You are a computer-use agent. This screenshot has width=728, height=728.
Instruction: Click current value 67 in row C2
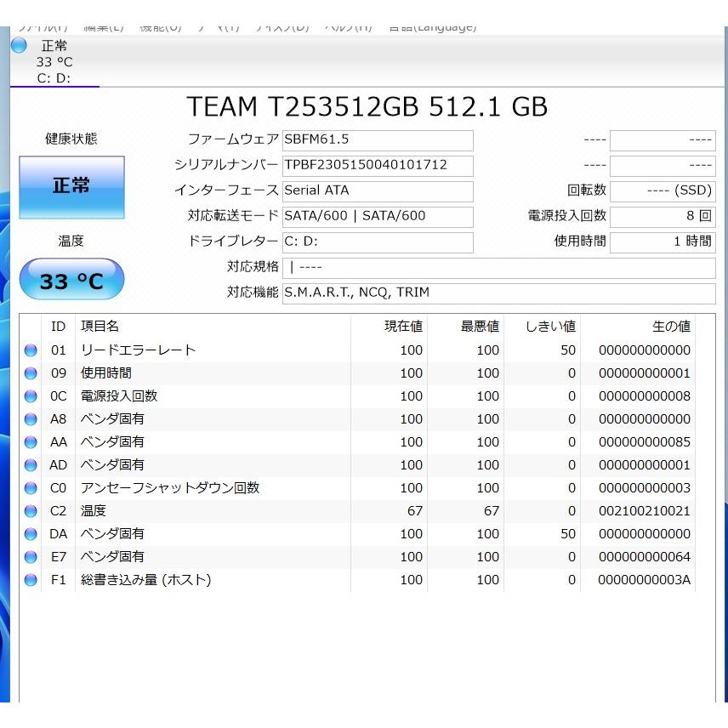(415, 511)
